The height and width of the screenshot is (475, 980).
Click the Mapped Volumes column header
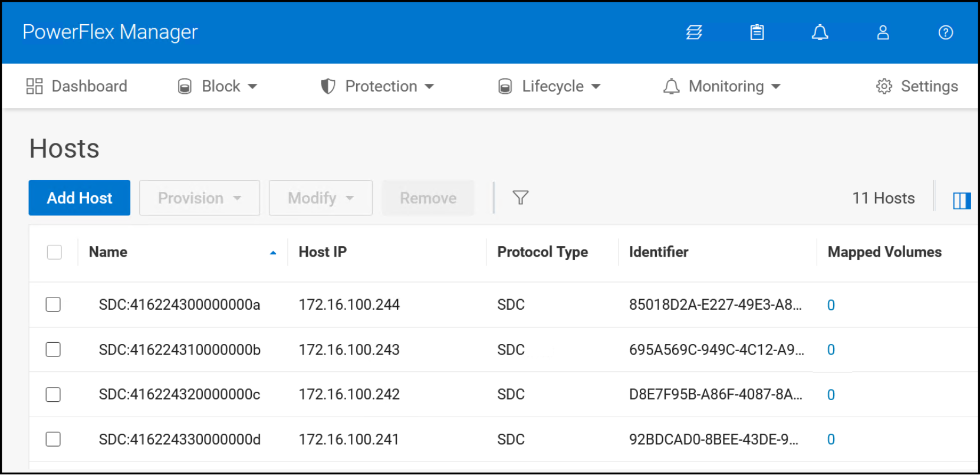click(884, 252)
